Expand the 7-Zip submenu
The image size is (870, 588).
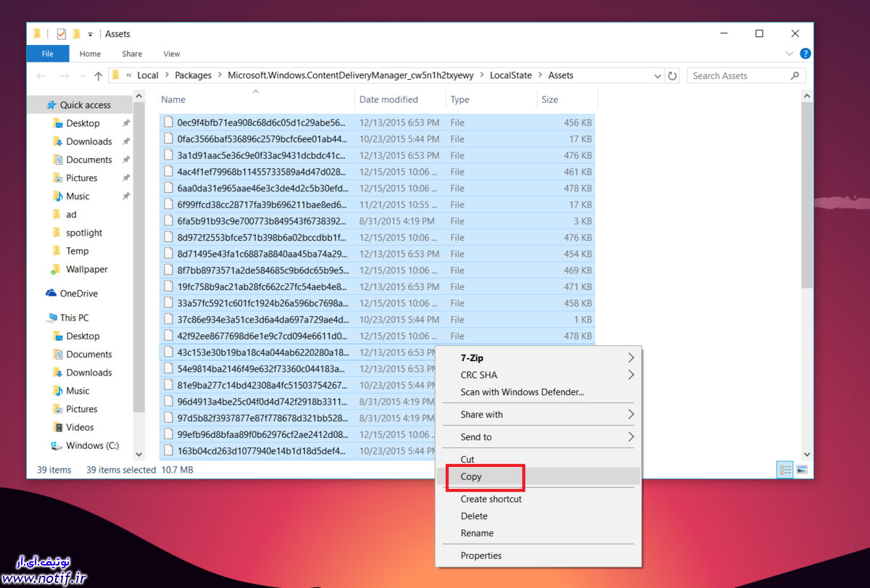click(630, 357)
